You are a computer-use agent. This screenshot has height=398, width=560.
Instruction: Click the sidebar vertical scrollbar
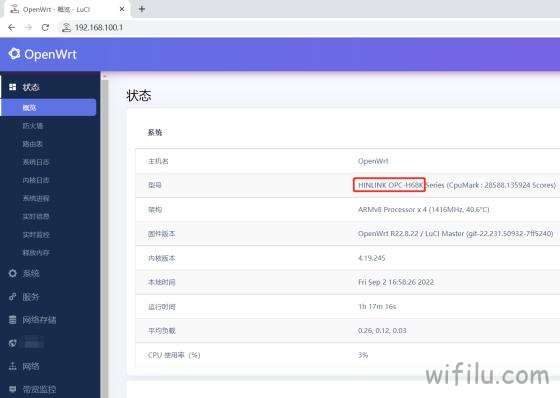105,236
